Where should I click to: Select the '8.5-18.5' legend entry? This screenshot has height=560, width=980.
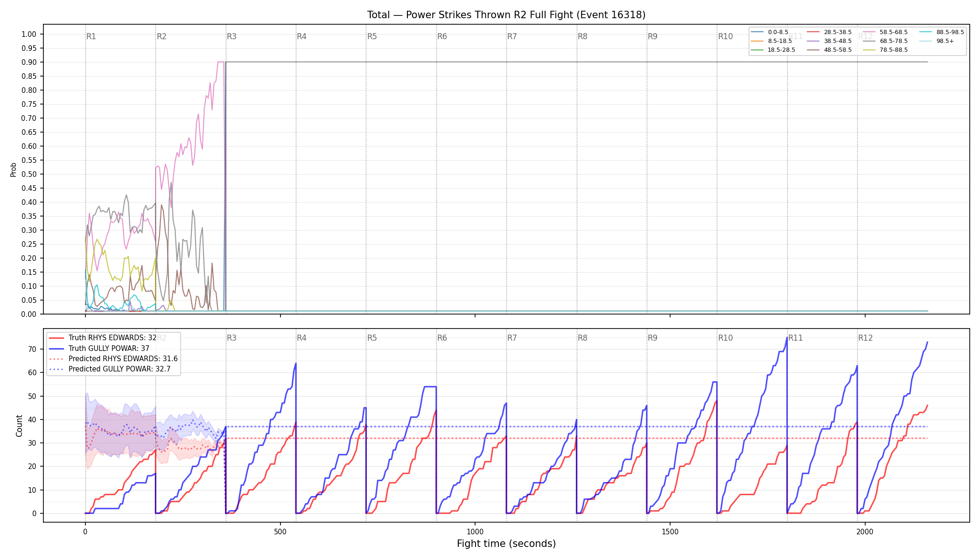click(771, 41)
